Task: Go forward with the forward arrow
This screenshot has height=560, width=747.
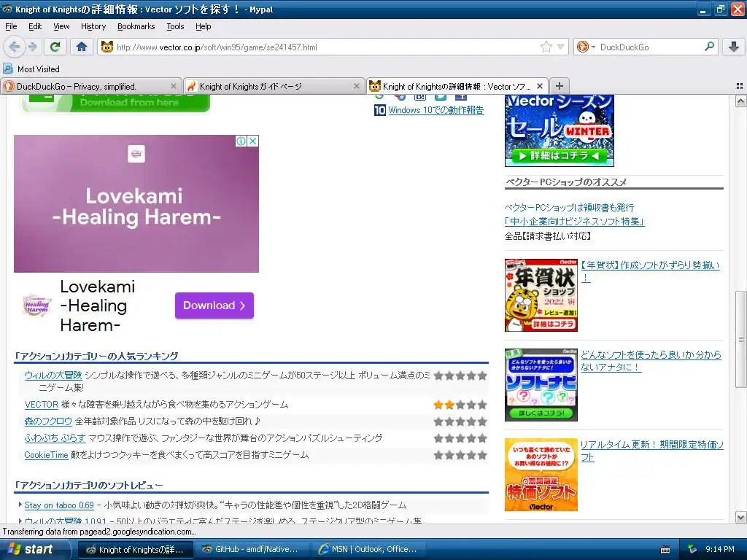Action: (x=32, y=47)
